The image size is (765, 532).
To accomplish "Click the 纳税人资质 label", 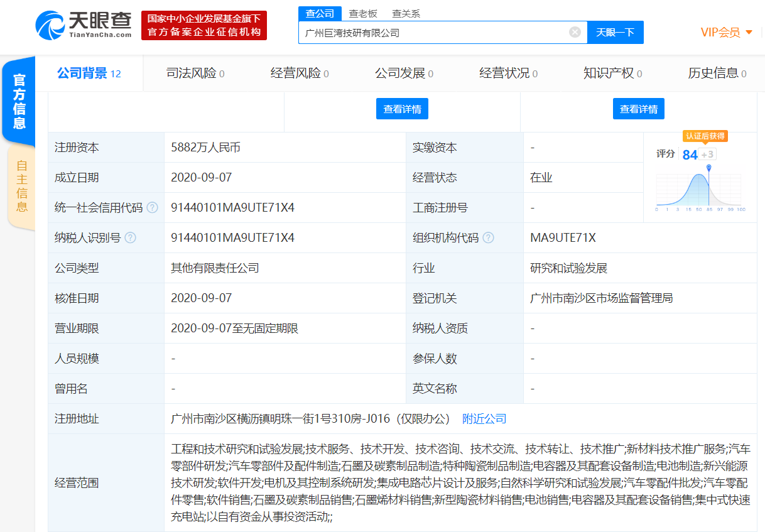I will [x=440, y=328].
